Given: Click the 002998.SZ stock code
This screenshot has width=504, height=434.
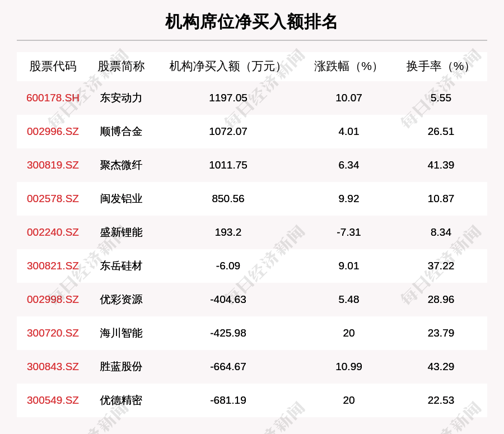Looking at the screenshot, I should pos(53,300).
